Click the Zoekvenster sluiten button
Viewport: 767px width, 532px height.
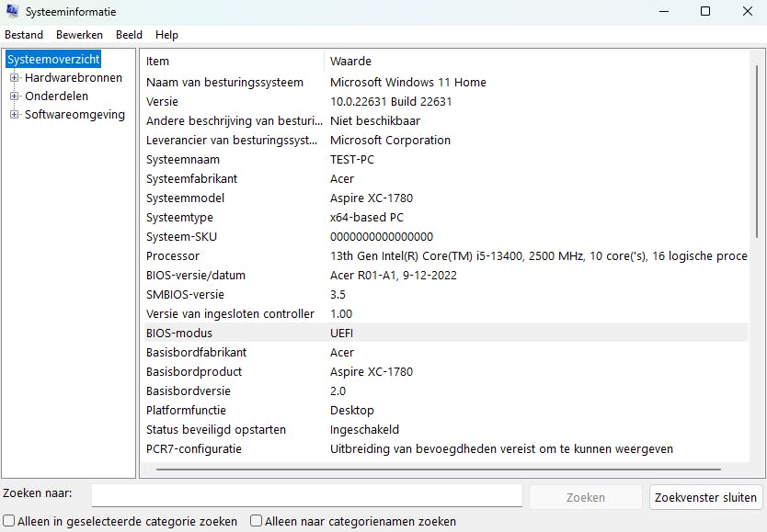tap(705, 496)
